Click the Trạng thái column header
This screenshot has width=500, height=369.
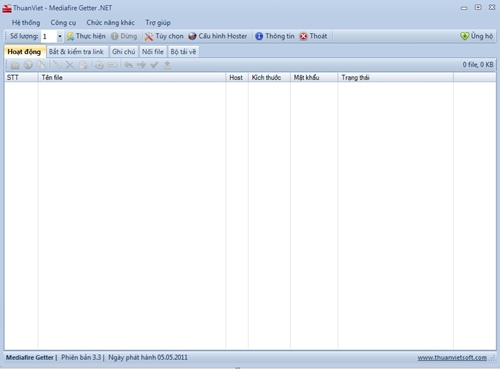(x=396, y=77)
